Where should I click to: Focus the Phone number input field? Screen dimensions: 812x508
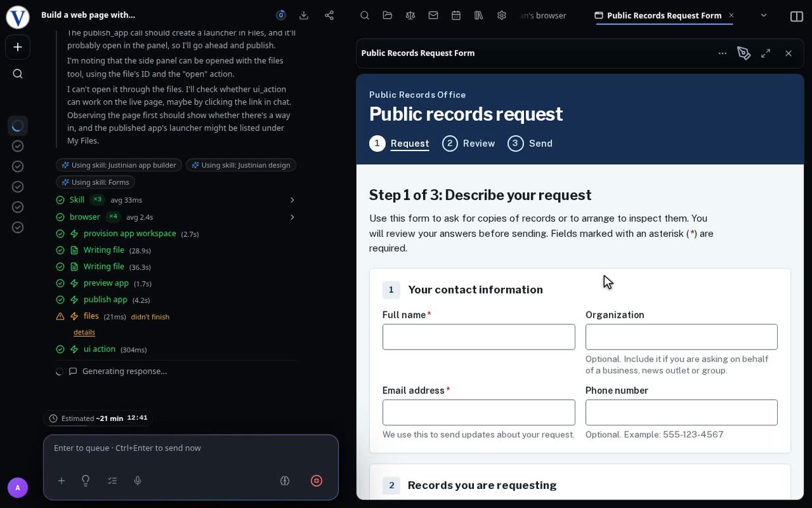pyautogui.click(x=681, y=412)
